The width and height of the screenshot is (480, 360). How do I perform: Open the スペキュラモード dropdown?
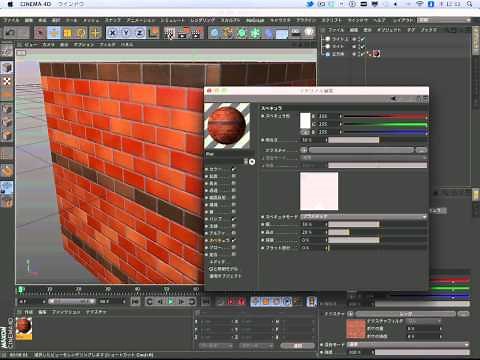coord(364,217)
